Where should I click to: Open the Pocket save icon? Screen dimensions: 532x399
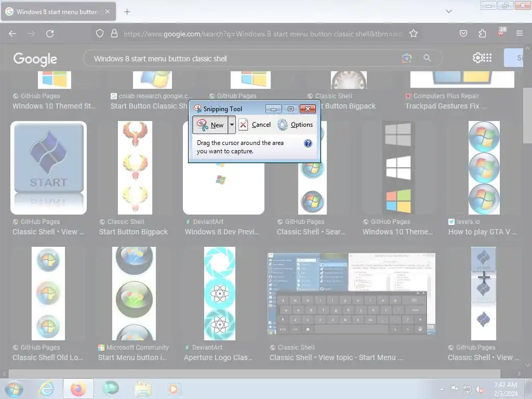point(463,33)
